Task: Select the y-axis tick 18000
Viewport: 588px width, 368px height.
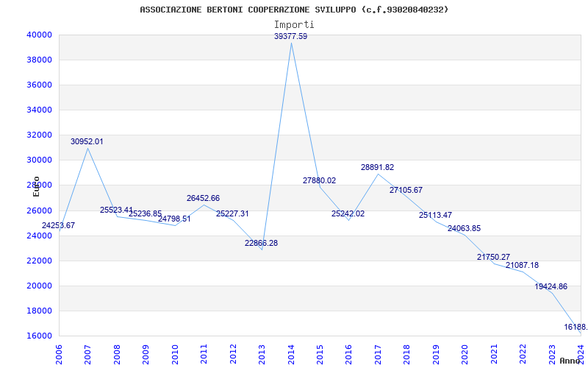Action: (39, 311)
